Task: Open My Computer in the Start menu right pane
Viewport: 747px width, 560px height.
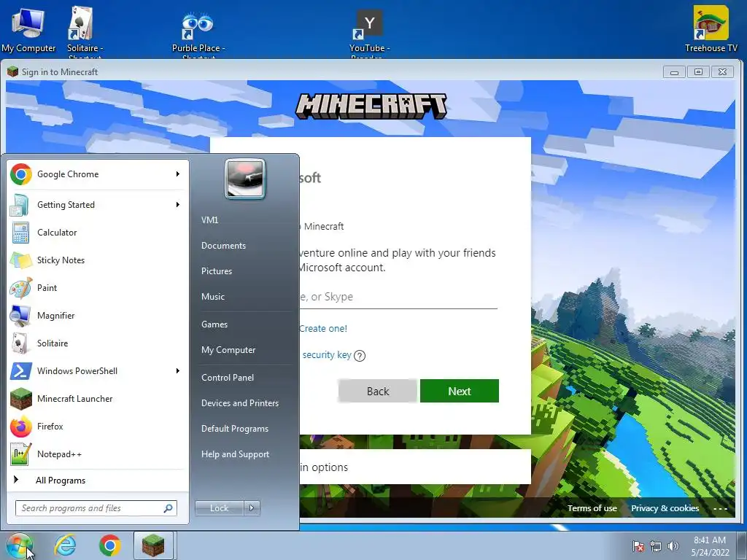Action: [x=228, y=350]
